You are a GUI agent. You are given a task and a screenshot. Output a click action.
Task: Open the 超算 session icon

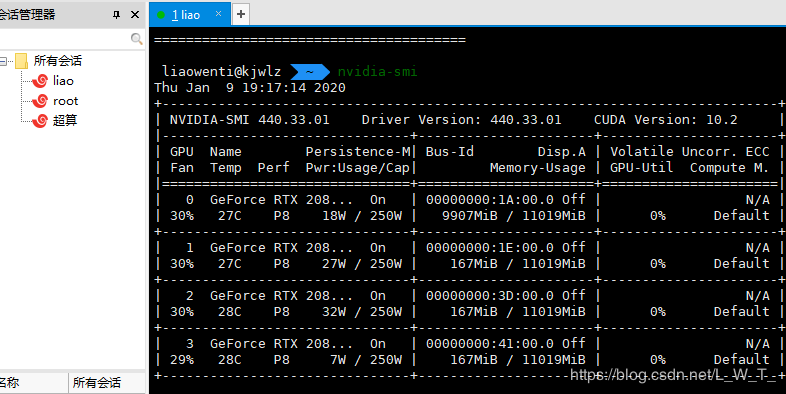[40, 120]
